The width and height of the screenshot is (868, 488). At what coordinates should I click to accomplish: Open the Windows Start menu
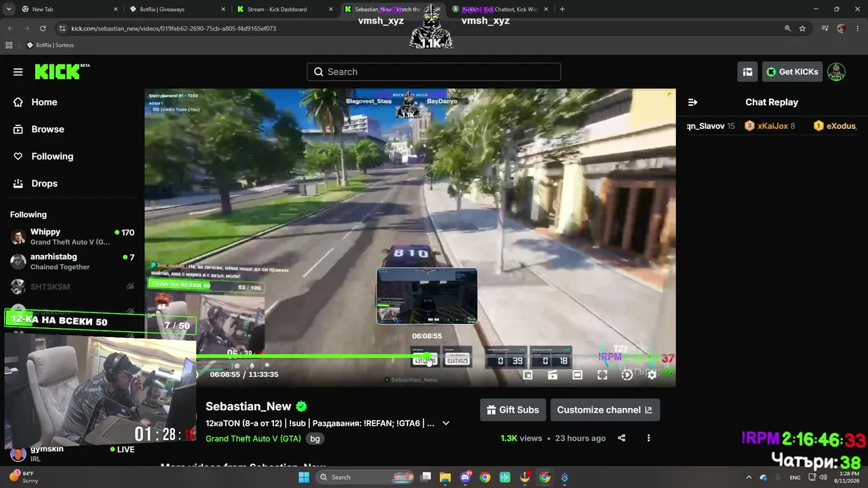coord(304,477)
